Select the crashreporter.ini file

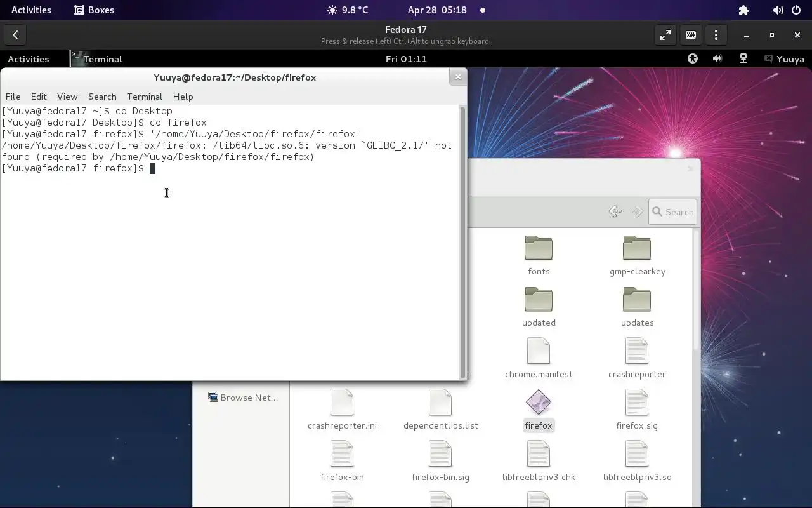342,410
